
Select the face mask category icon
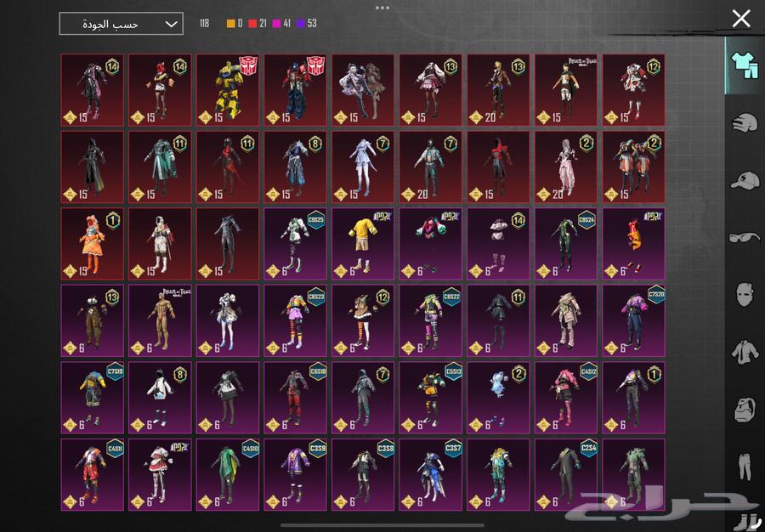coord(744,295)
